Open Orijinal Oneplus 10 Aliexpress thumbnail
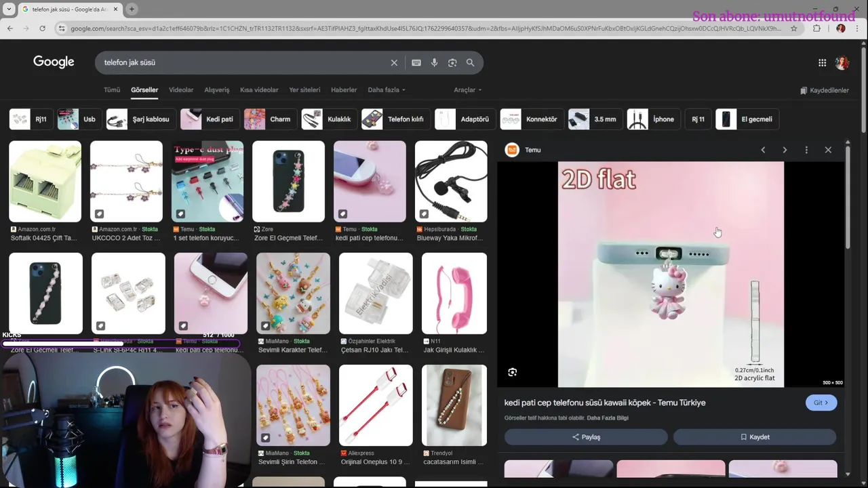This screenshot has height=488, width=868. [376, 405]
